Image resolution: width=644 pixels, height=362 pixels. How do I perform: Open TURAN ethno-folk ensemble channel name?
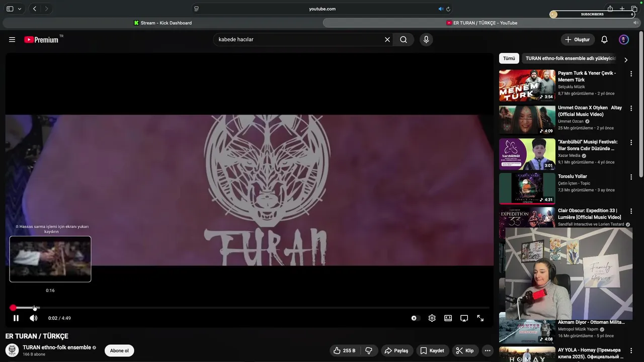pos(57,347)
